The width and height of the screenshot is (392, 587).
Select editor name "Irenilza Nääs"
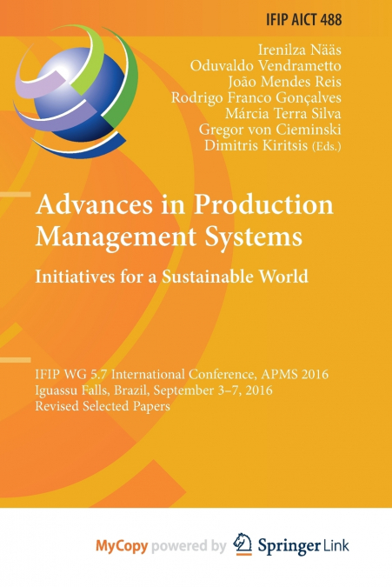click(299, 50)
